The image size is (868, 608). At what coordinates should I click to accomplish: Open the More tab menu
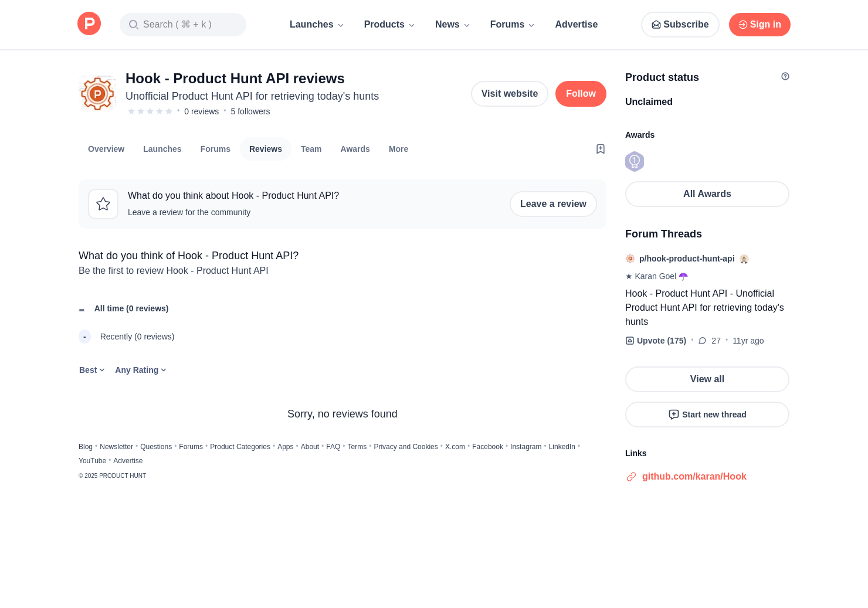[399, 149]
